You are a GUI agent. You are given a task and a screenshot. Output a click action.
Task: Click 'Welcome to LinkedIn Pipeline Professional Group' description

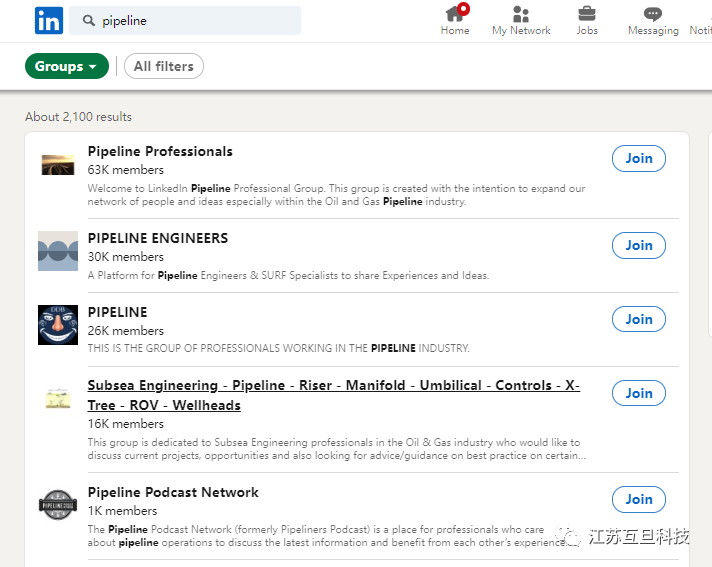click(336, 195)
